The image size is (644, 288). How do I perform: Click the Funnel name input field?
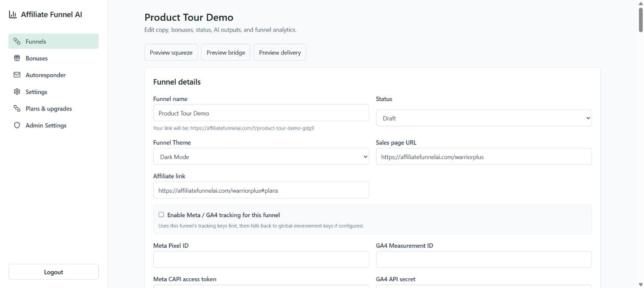tap(261, 113)
